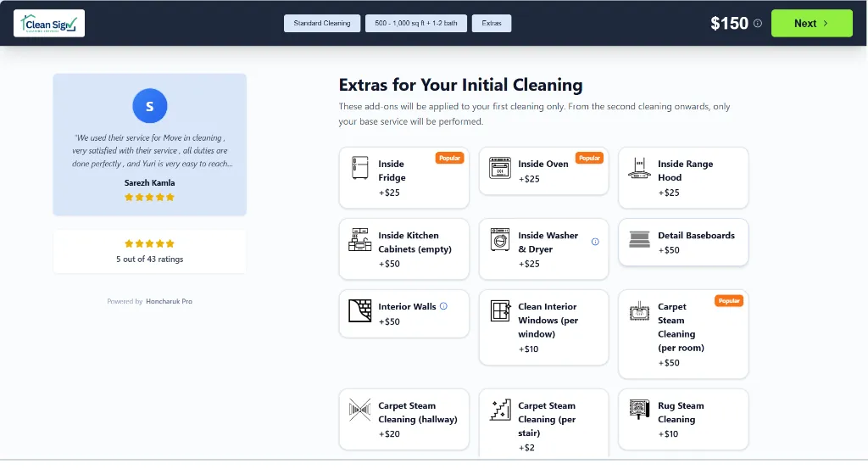The image size is (868, 469).
Task: Select the Interior Walls +$50 card
Action: 403,314
